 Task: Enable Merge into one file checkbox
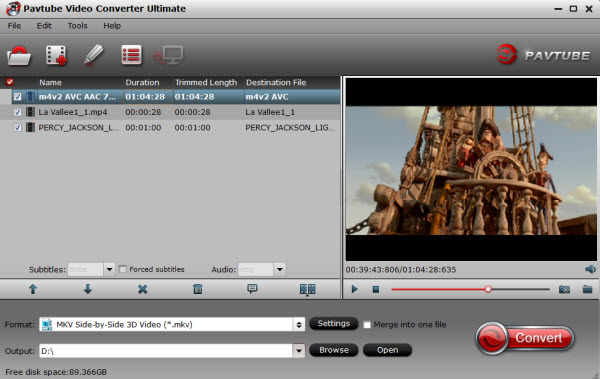(x=367, y=325)
